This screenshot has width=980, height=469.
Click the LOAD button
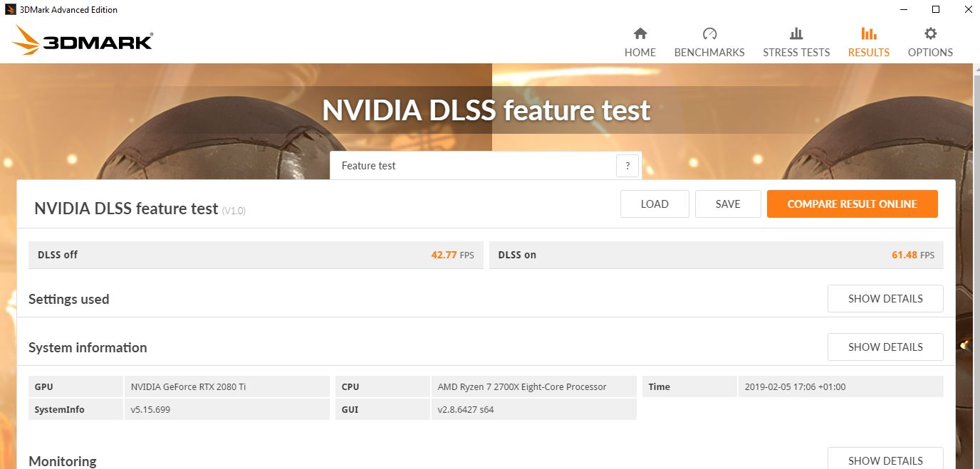655,204
